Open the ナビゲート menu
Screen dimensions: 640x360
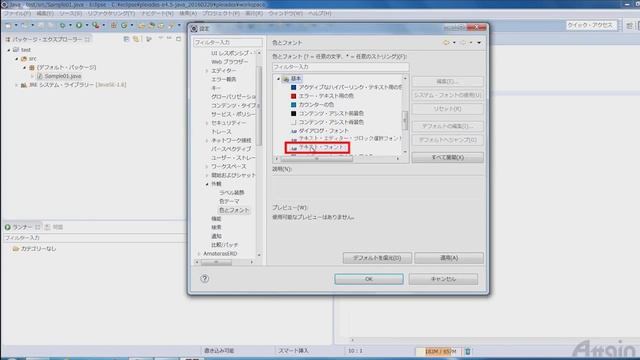tap(157, 13)
